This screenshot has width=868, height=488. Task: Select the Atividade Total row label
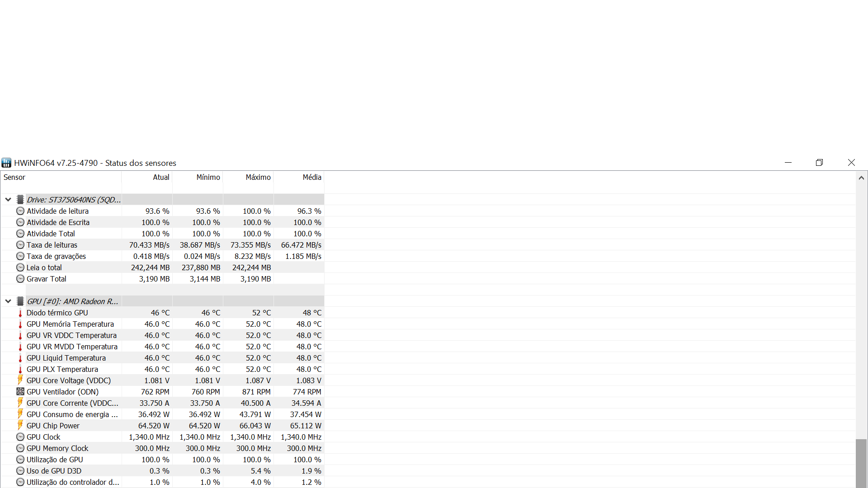point(51,234)
